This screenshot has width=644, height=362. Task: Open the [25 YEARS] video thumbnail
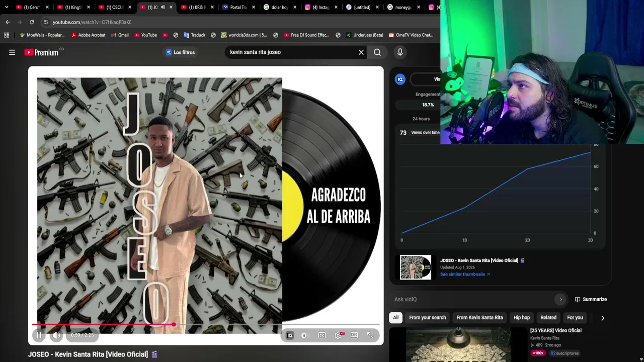pos(458,344)
